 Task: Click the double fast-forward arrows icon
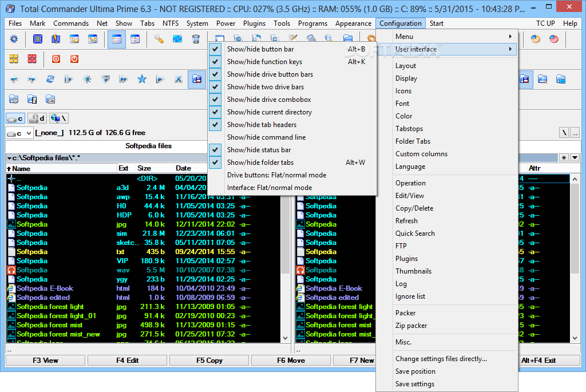[124, 79]
